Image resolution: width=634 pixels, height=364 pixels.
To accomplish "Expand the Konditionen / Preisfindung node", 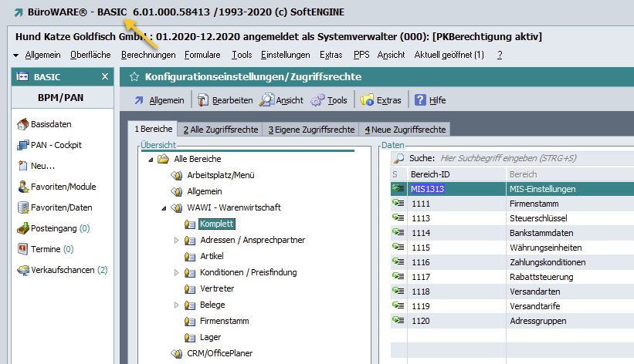I will pyautogui.click(x=176, y=272).
